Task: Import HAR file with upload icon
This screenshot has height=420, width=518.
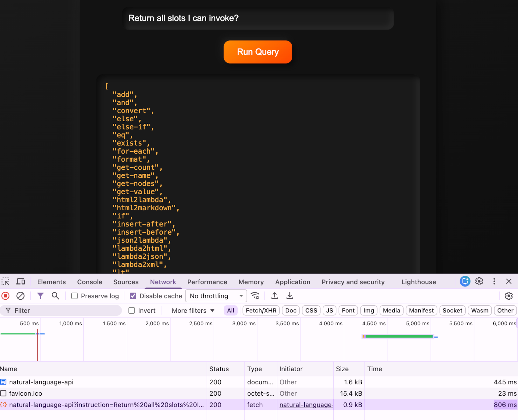Action: (275, 296)
